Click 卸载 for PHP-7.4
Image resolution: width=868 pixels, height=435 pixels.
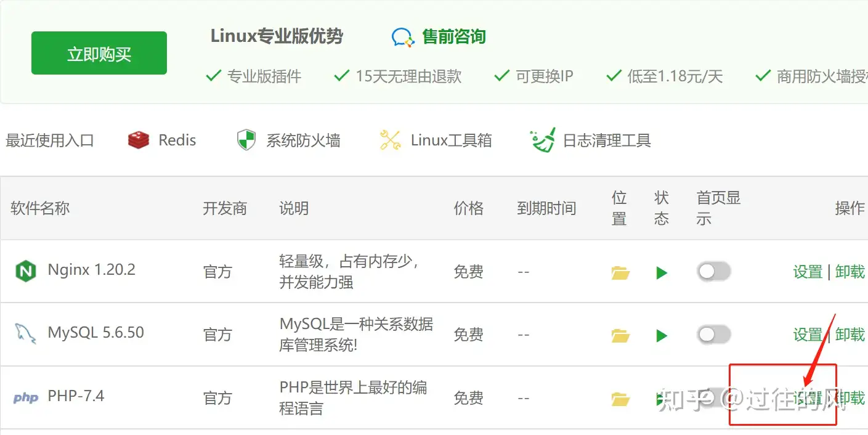851,398
